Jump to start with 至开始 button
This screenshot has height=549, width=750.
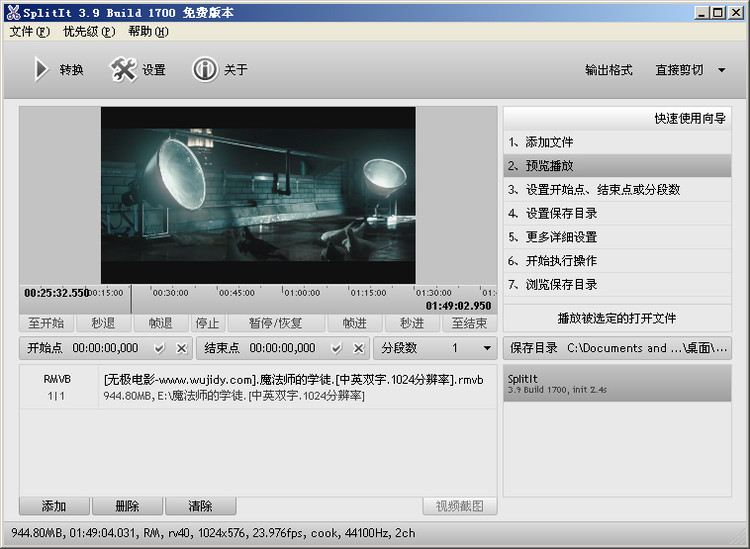pyautogui.click(x=46, y=323)
